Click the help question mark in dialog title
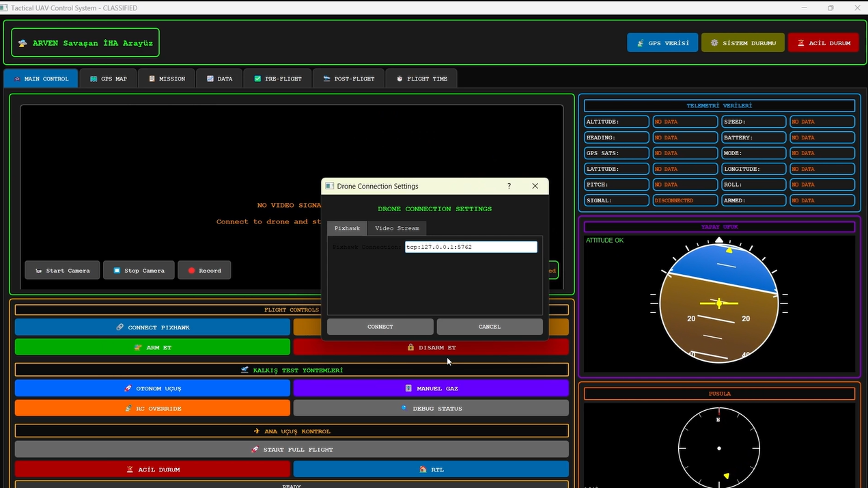 click(x=509, y=186)
